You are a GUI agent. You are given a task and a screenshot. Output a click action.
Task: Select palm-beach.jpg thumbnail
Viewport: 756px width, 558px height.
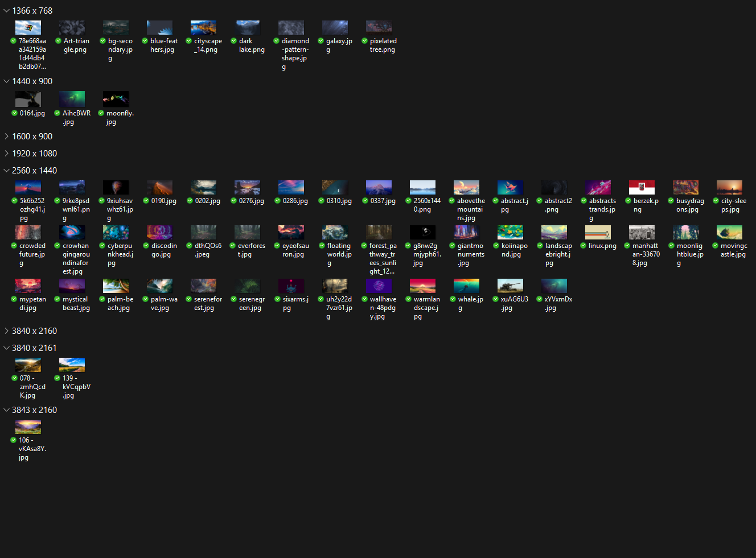116,286
